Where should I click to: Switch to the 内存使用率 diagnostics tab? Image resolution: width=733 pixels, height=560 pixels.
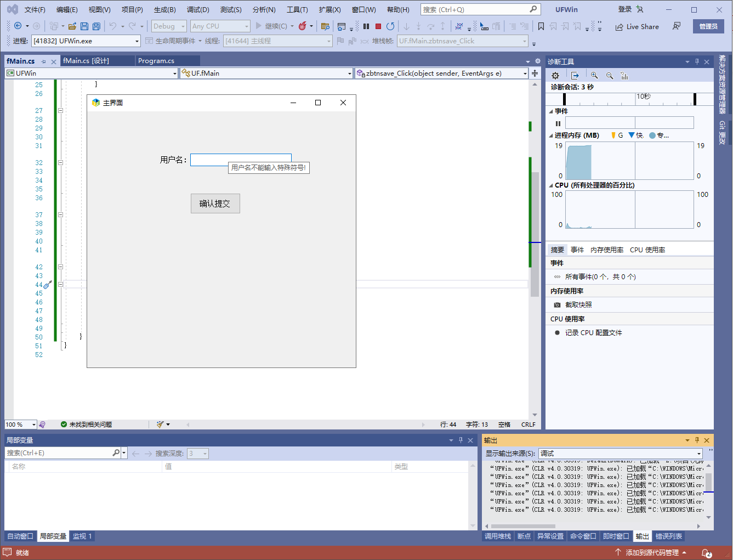tap(607, 250)
